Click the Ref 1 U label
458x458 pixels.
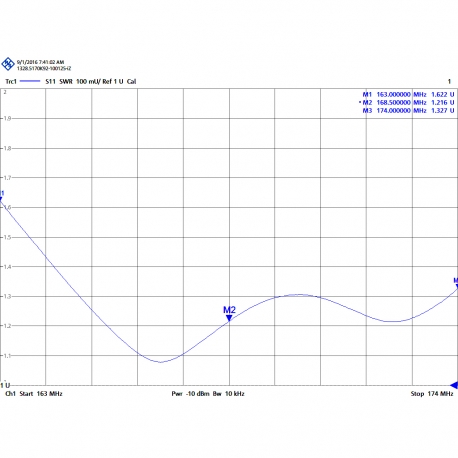[x=113, y=81]
